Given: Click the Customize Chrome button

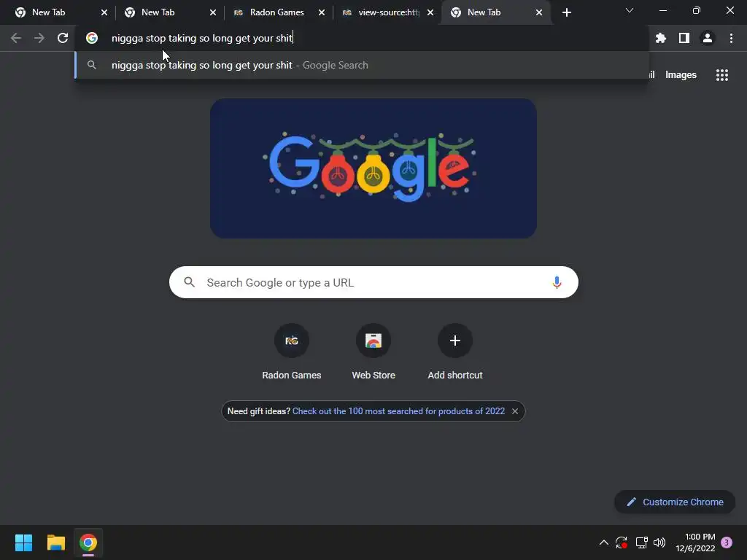Looking at the screenshot, I should click(x=675, y=502).
